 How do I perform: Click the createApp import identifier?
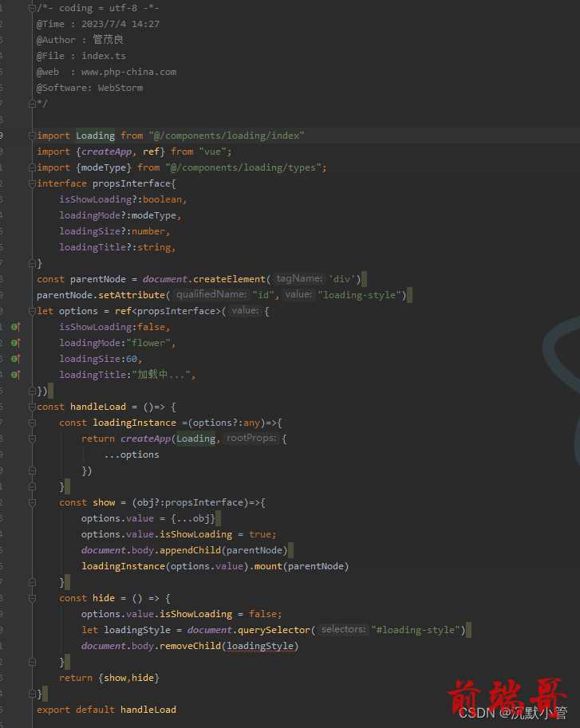pyautogui.click(x=107, y=152)
